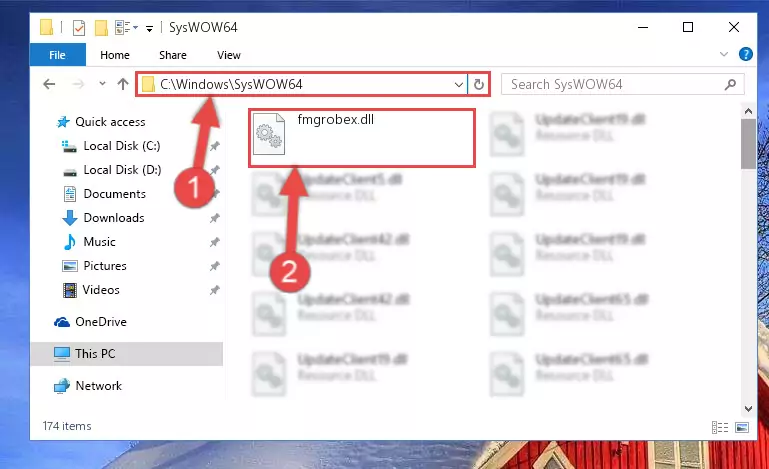Click the pin icon next to Local Disk (C:)

coord(215,146)
